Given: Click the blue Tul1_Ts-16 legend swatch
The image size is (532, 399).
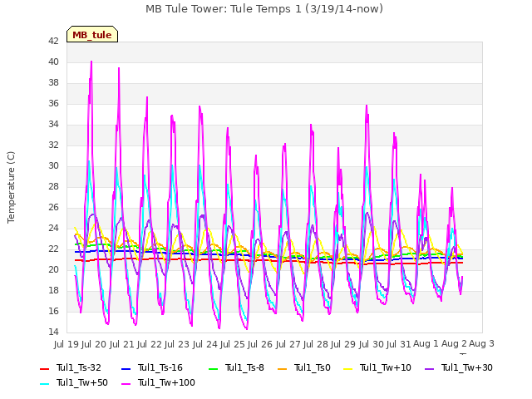Looking at the screenshot, I should [x=126, y=369].
